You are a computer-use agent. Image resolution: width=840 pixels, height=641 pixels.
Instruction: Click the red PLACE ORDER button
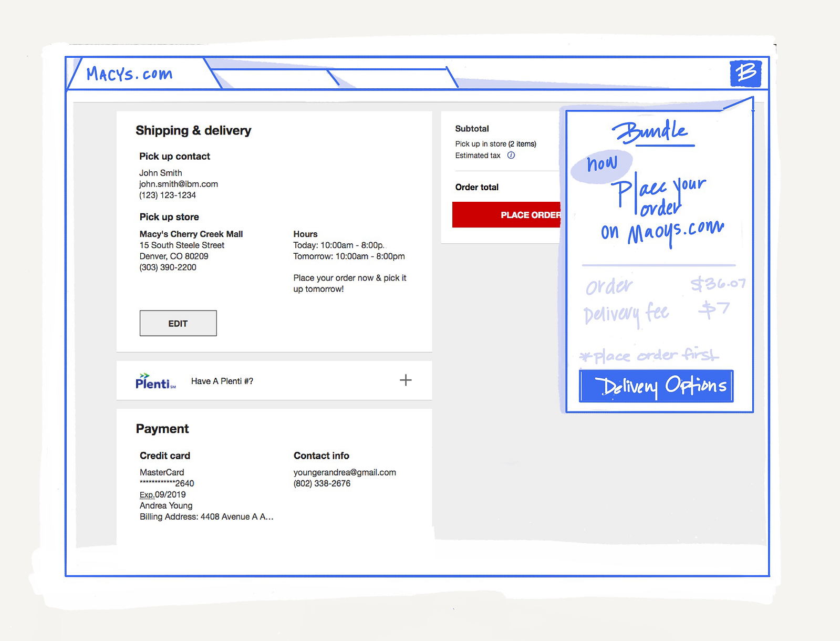506,215
